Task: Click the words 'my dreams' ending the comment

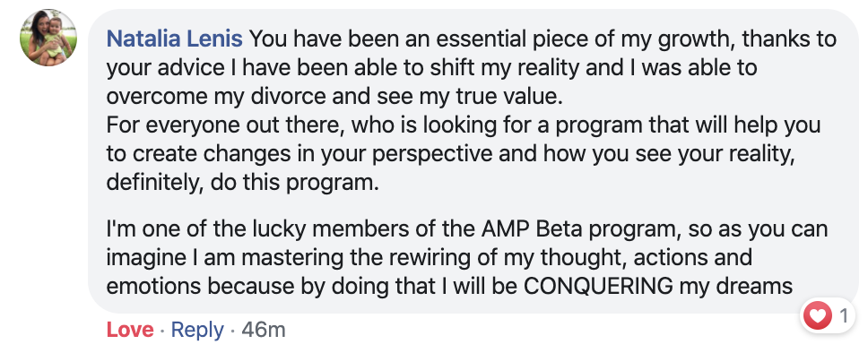Action: (735, 288)
